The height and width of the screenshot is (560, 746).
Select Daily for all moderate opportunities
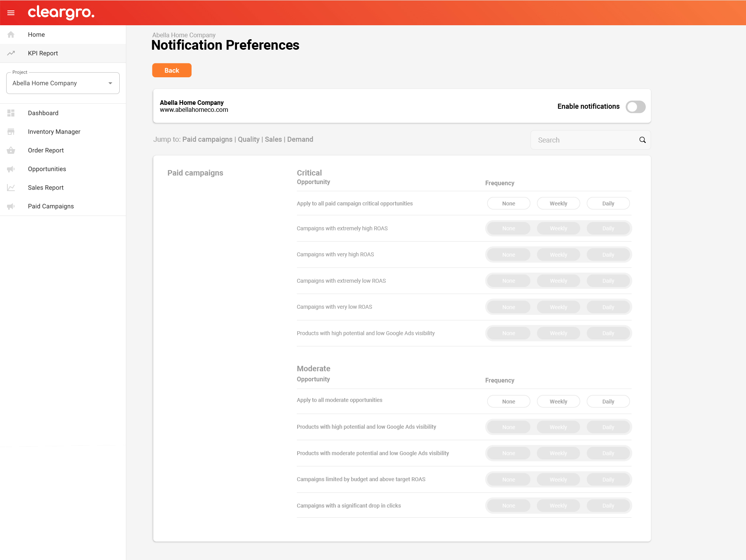(x=608, y=402)
